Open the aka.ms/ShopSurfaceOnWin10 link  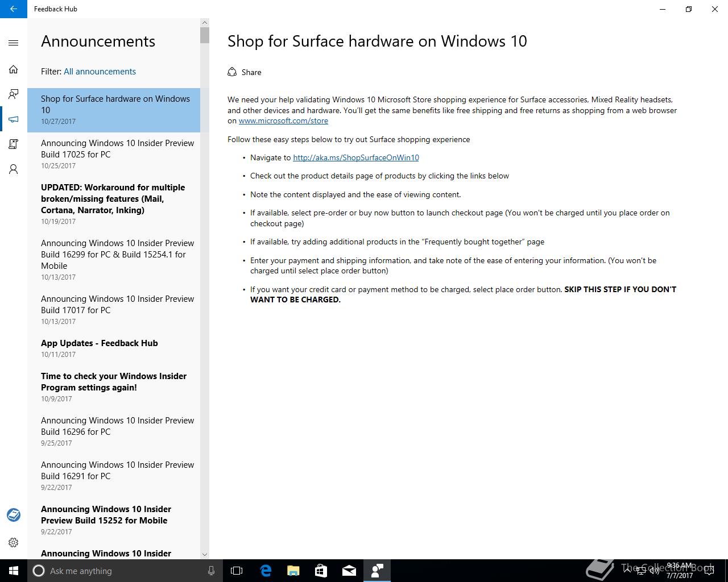click(356, 157)
